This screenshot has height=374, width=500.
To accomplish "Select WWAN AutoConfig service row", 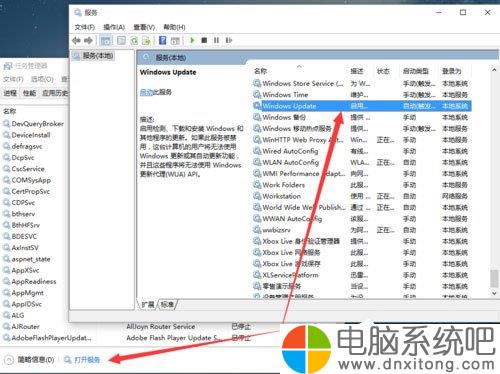I will [x=362, y=219].
